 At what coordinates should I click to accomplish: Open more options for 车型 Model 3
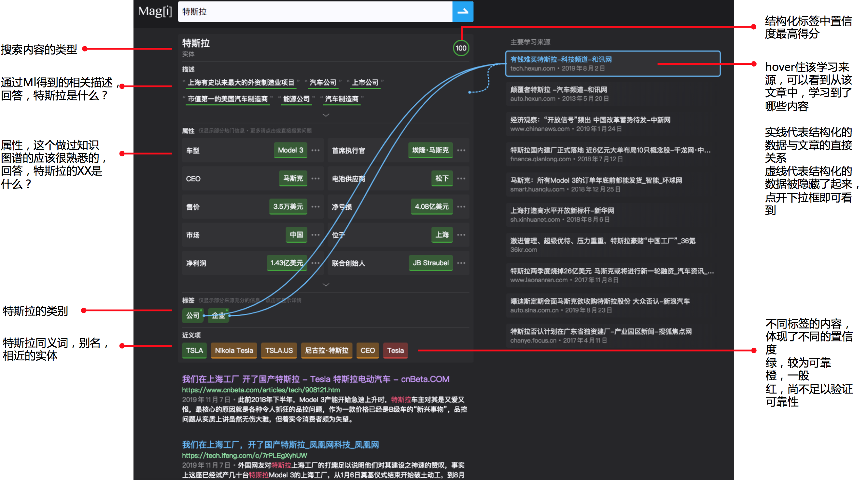tap(315, 150)
